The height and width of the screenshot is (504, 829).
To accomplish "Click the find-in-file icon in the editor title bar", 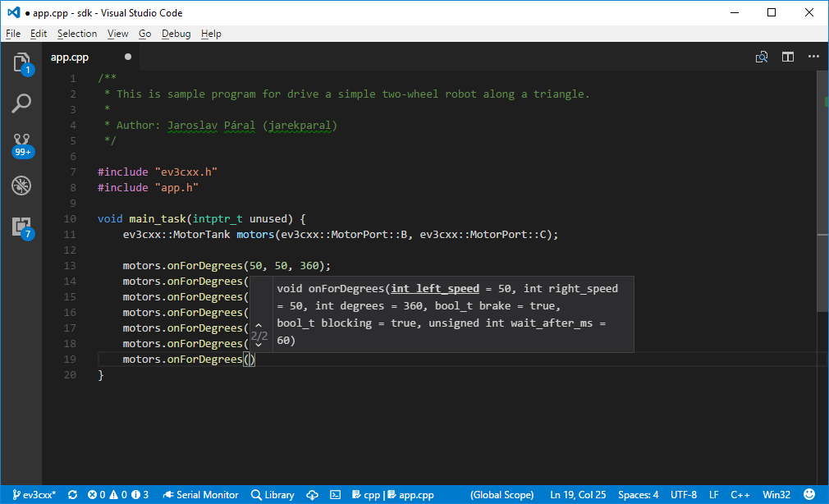I will pyautogui.click(x=762, y=57).
